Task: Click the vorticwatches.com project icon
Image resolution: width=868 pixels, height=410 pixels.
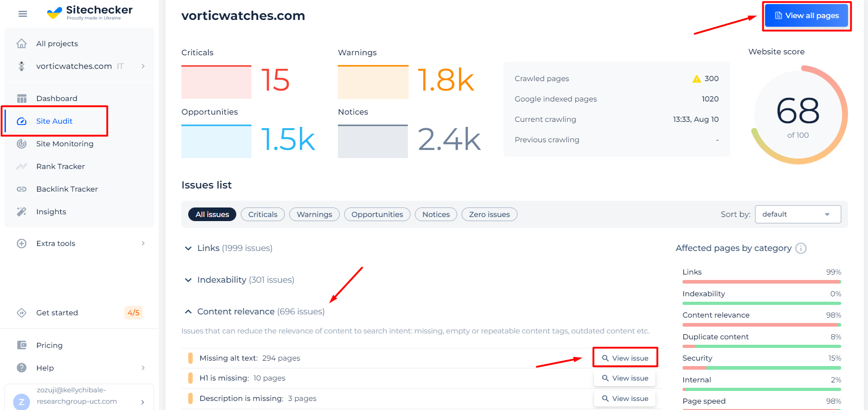Action: 21,66
